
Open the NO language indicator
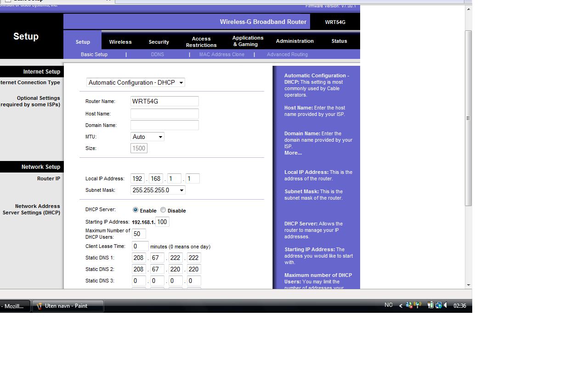pyautogui.click(x=389, y=305)
